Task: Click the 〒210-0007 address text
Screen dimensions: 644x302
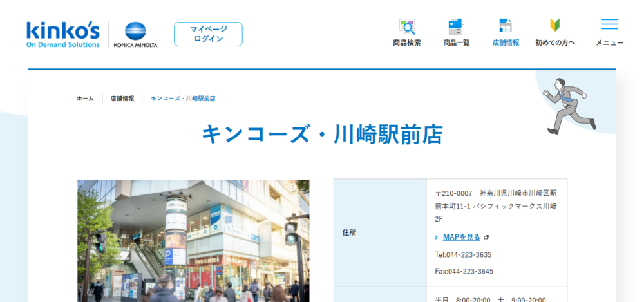Action: [x=496, y=206]
